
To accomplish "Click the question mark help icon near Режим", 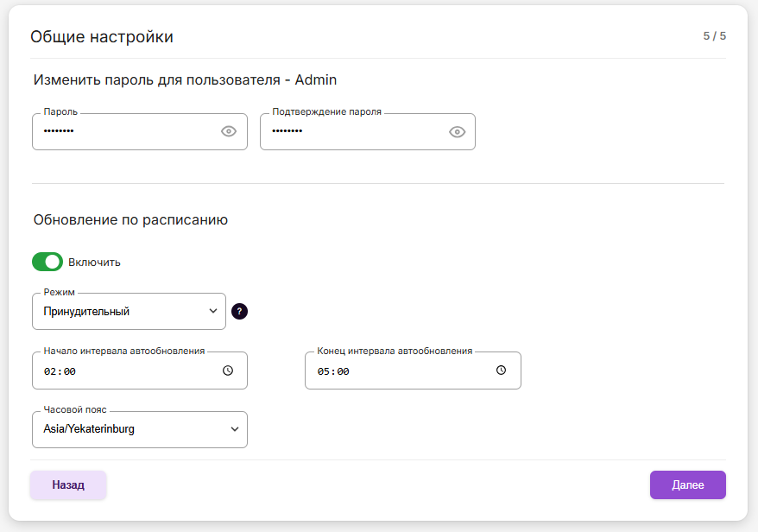I will [x=240, y=312].
